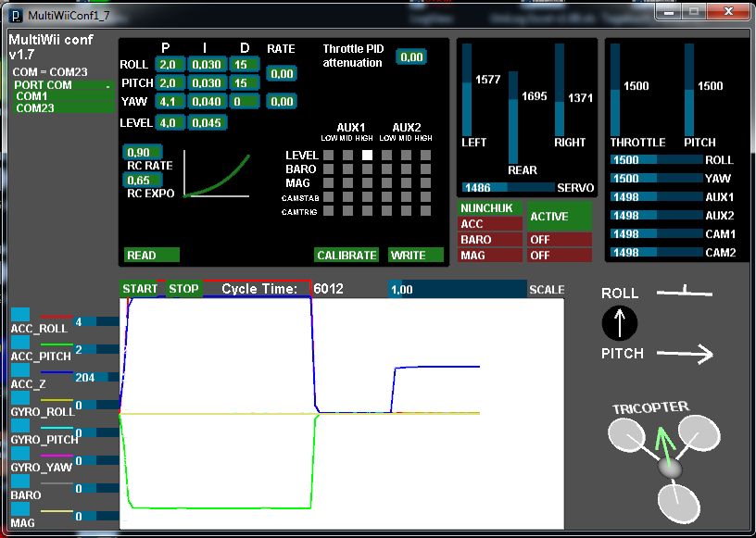Click the YAW P value 4,1
The image size is (756, 538).
(x=170, y=102)
